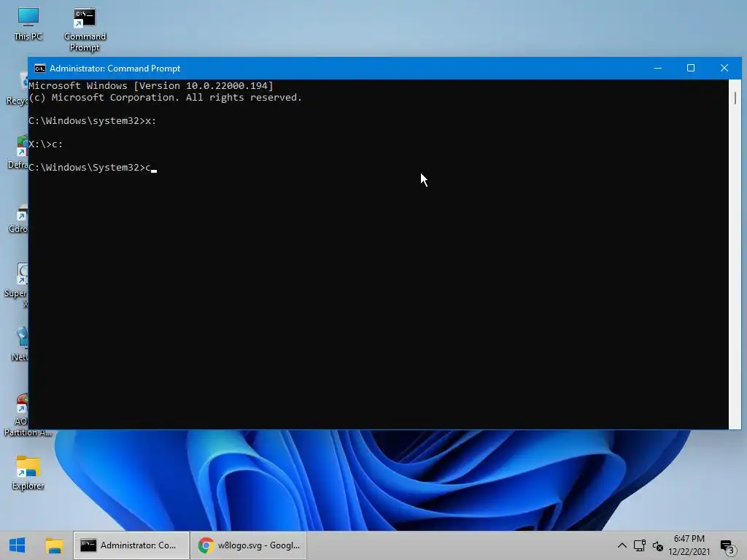Open the Command Prompt title bar system icon
747x560 pixels.
(x=40, y=69)
